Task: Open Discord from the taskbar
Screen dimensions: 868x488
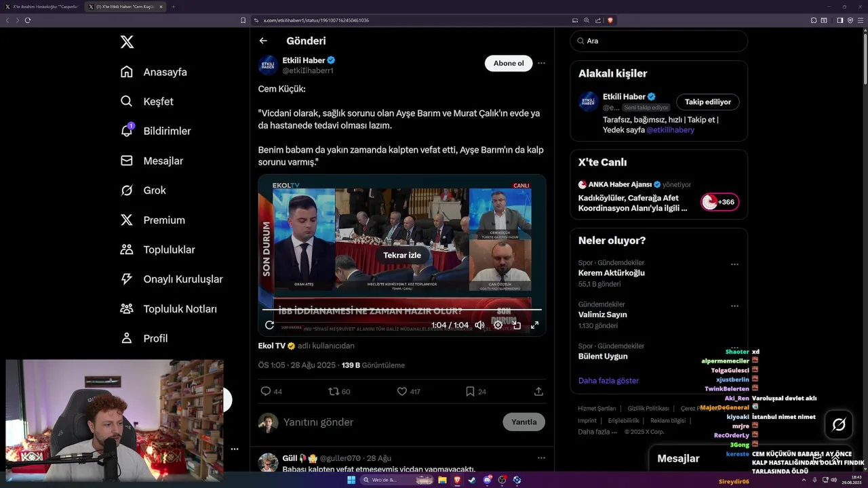Action: pos(487,480)
